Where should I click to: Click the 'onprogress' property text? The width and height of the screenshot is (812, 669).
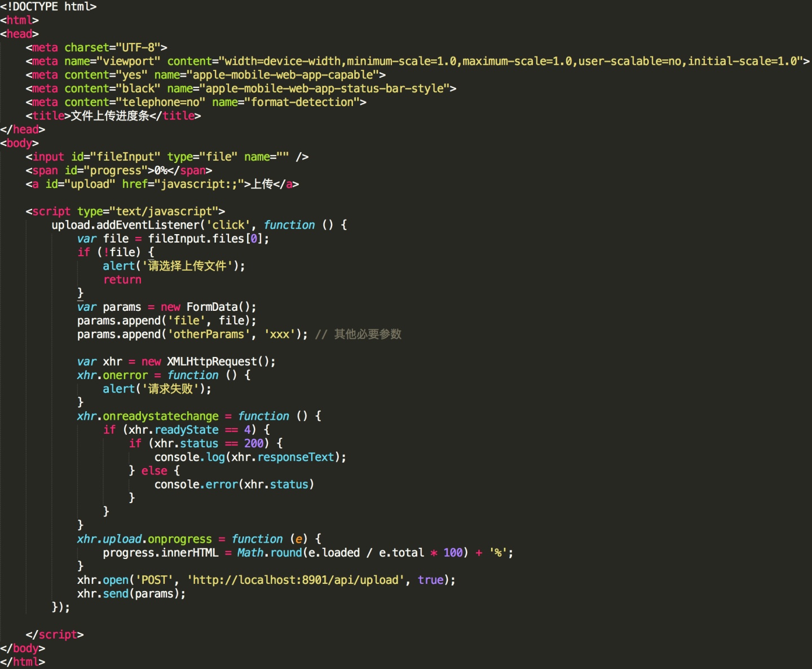point(180,539)
